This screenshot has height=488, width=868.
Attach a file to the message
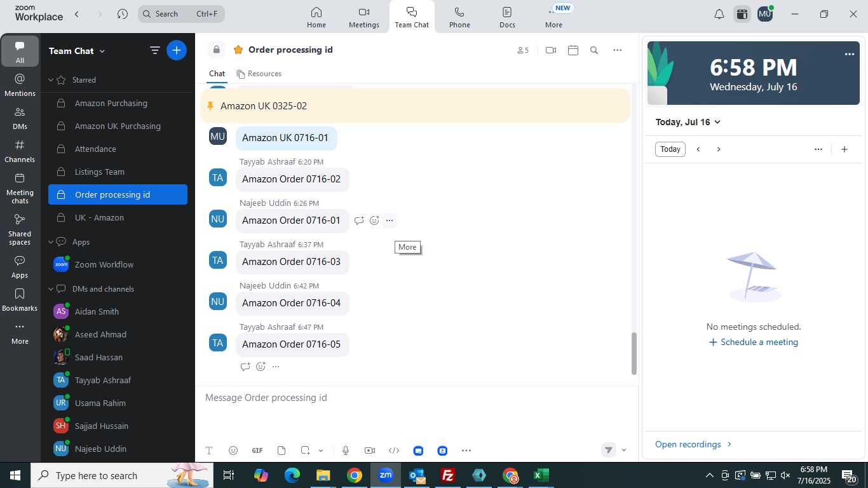click(281, 451)
